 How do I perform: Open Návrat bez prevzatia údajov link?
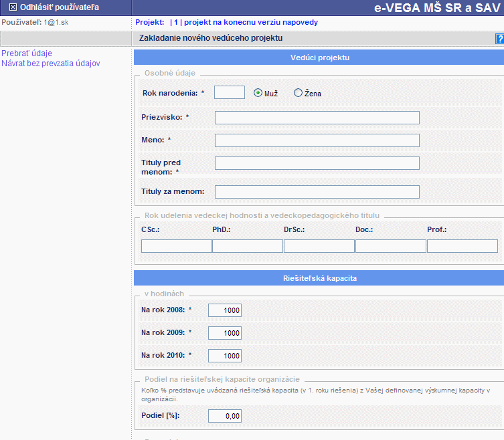[51, 64]
